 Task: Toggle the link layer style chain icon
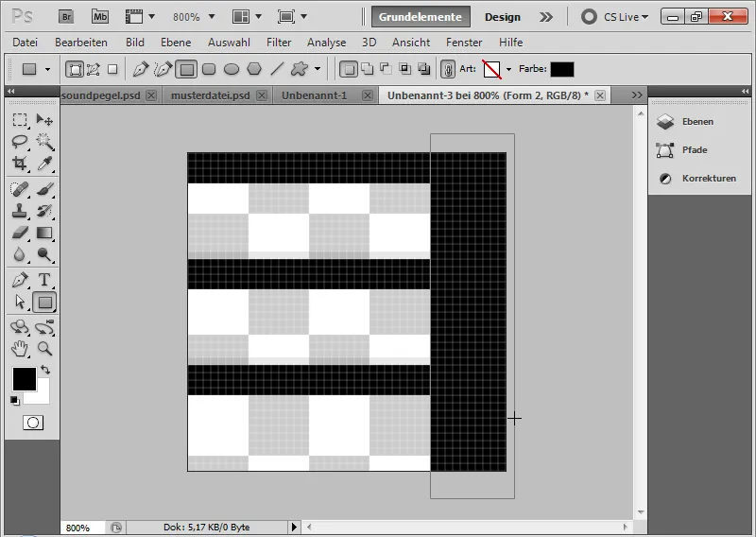[x=448, y=69]
